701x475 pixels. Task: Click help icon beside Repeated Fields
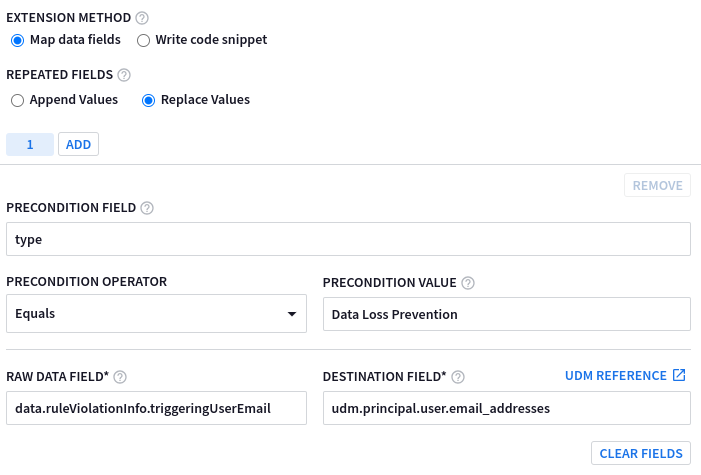tap(124, 75)
